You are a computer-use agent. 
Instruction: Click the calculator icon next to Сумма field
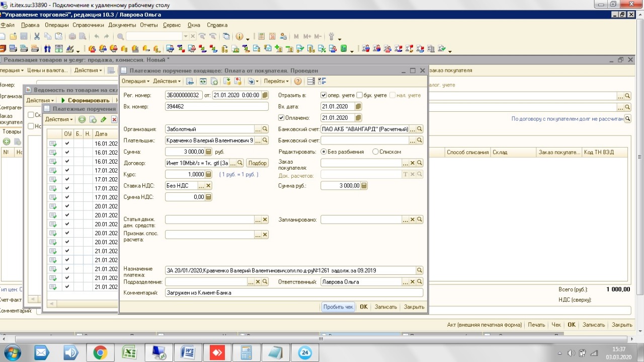click(x=209, y=152)
